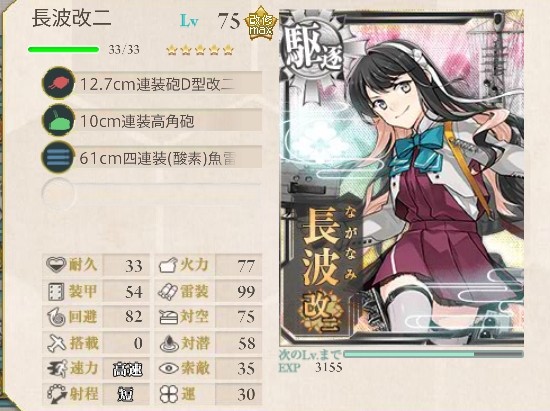Click the red main gun equipment icon
This screenshot has width=550, height=411.
coord(58,83)
